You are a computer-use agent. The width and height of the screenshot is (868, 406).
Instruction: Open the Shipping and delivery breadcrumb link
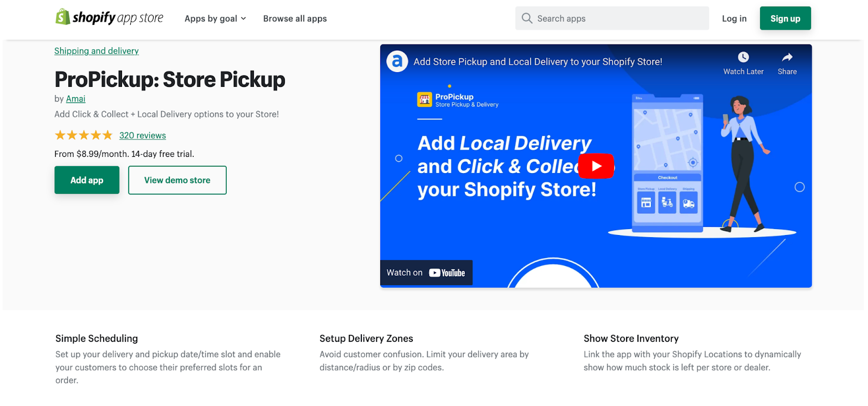click(x=97, y=51)
